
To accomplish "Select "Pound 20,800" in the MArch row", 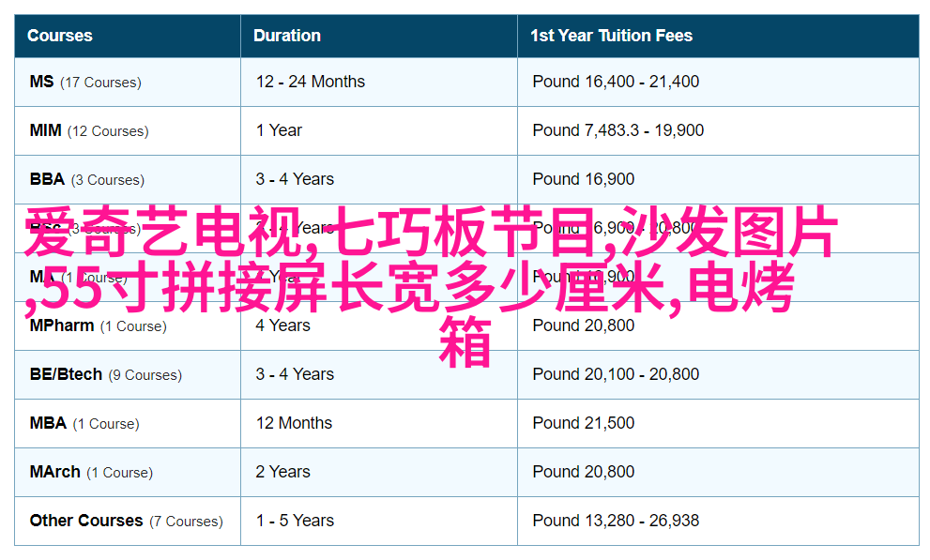I will coord(584,472).
